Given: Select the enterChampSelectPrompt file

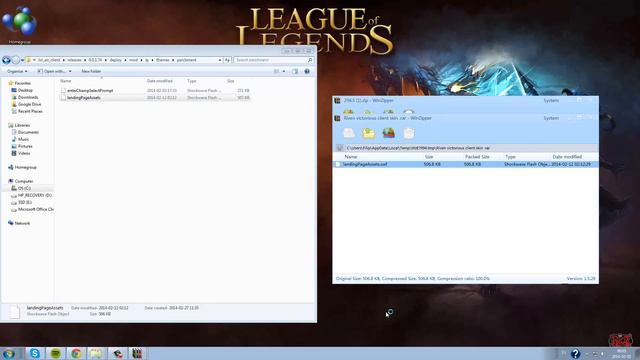Looking at the screenshot, I should (x=90, y=91).
